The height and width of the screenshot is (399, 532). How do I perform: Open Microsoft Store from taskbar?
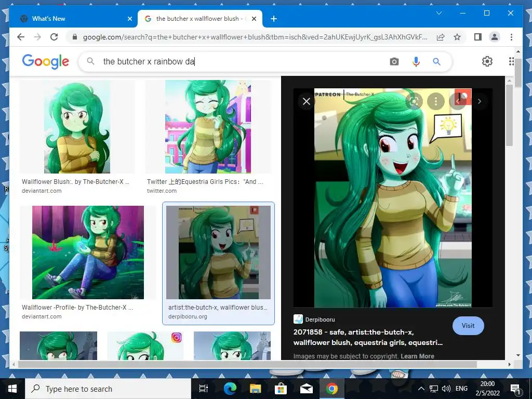[x=281, y=389]
